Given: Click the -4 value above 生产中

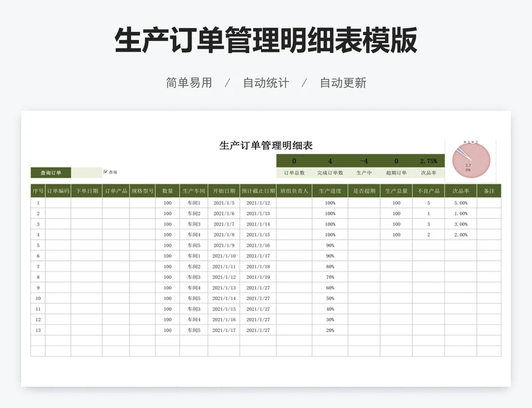Looking at the screenshot, I should click(364, 161).
